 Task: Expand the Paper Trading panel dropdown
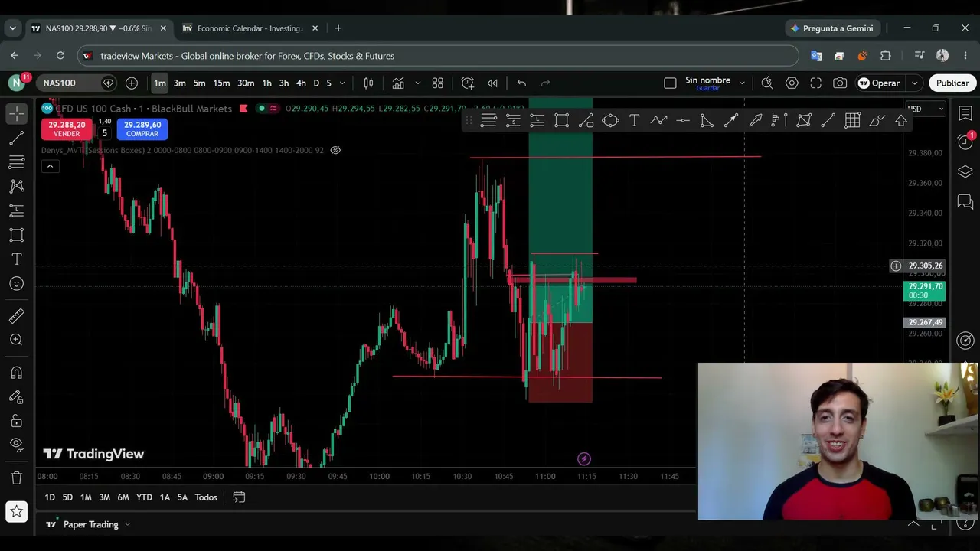[127, 524]
